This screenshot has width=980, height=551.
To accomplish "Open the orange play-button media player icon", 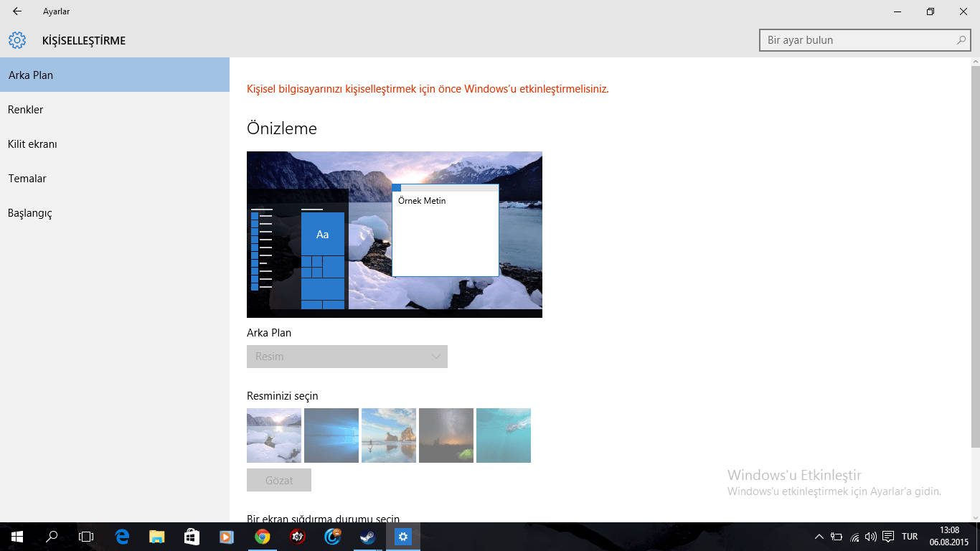I will (x=227, y=537).
